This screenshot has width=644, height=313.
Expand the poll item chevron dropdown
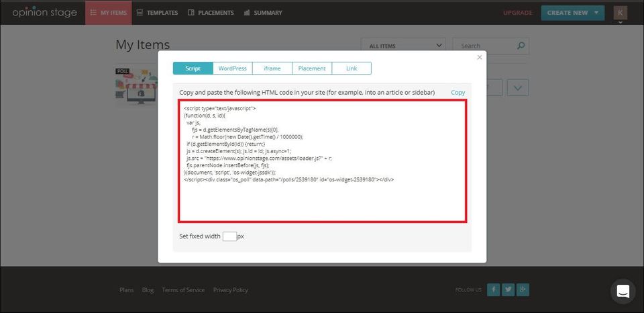point(518,87)
